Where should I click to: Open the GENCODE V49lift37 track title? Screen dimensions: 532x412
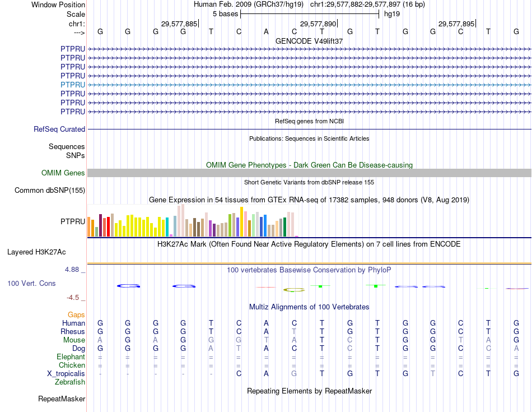click(x=309, y=41)
